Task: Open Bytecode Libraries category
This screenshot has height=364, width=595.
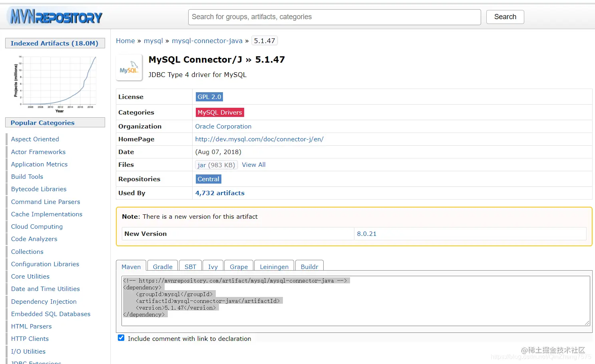Action: pyautogui.click(x=39, y=189)
